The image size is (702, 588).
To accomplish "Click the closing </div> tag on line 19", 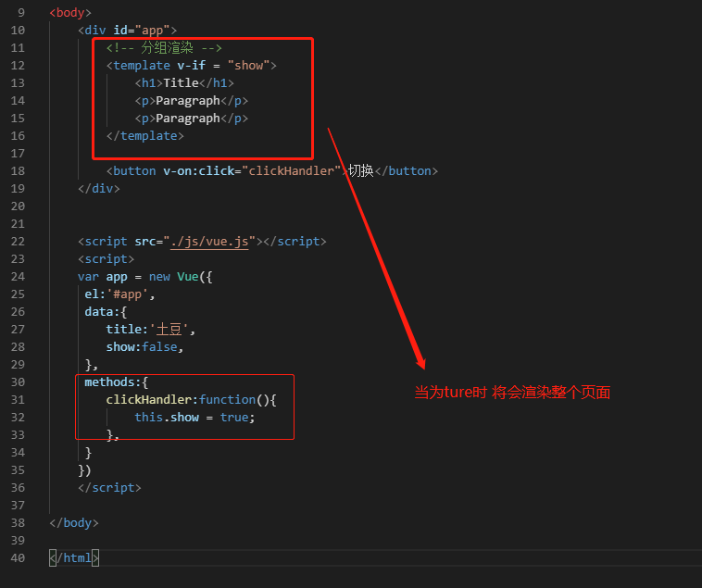I will (99, 188).
